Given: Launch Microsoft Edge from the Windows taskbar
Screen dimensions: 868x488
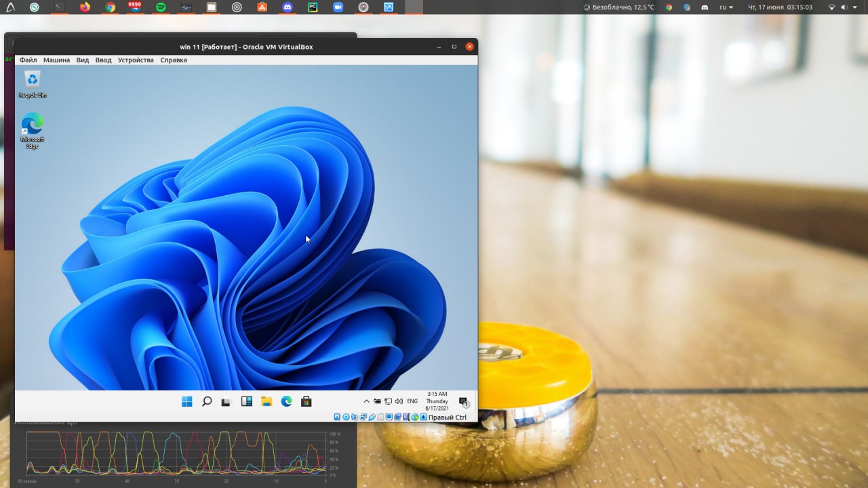Looking at the screenshot, I should 286,401.
